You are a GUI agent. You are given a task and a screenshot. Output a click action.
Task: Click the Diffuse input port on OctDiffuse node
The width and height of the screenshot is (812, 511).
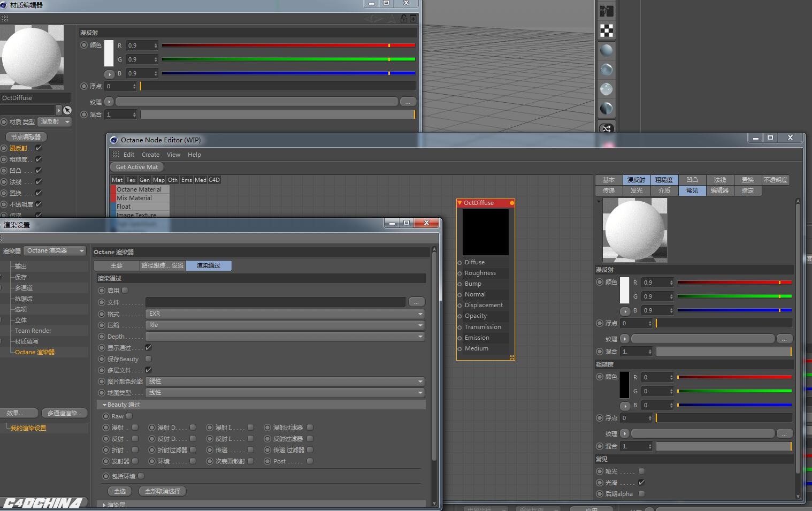pyautogui.click(x=460, y=262)
